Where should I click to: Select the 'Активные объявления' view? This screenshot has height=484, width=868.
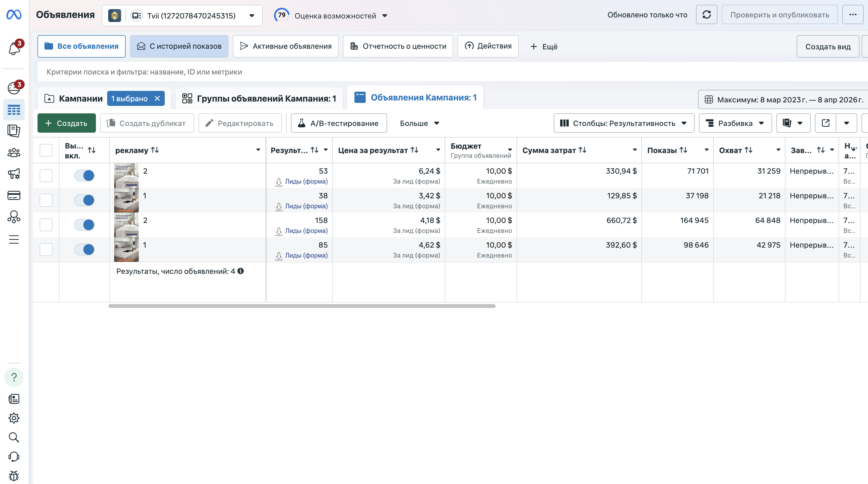pos(285,46)
